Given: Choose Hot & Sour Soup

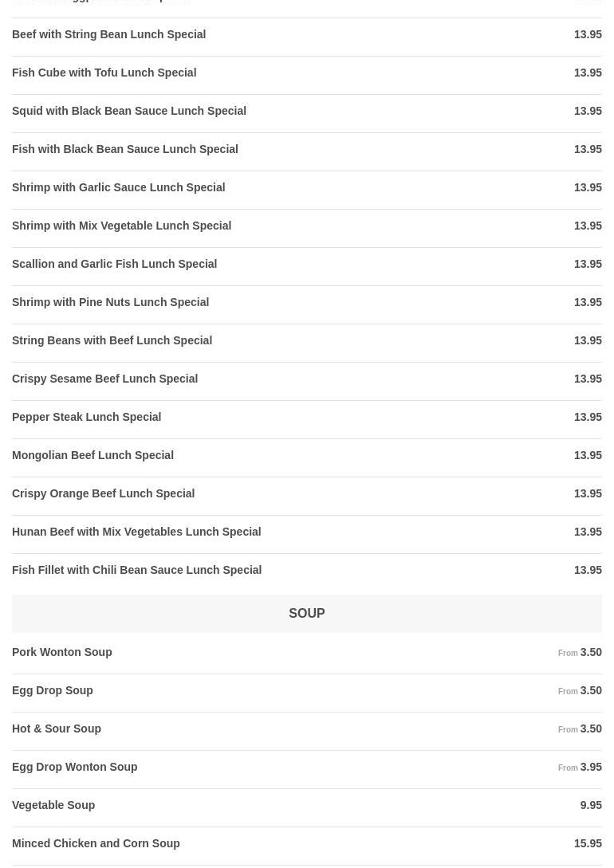Looking at the screenshot, I should point(57,729).
